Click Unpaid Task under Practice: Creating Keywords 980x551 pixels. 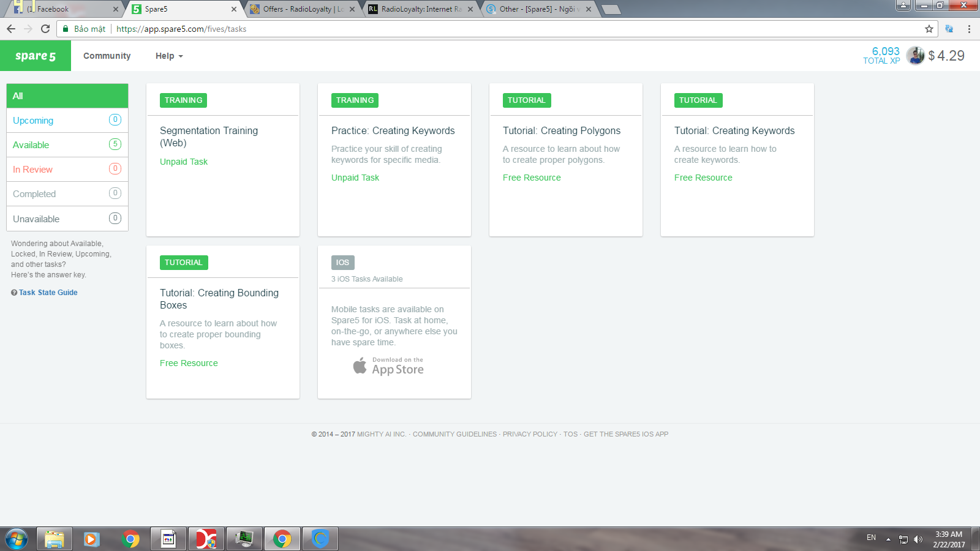click(x=355, y=178)
